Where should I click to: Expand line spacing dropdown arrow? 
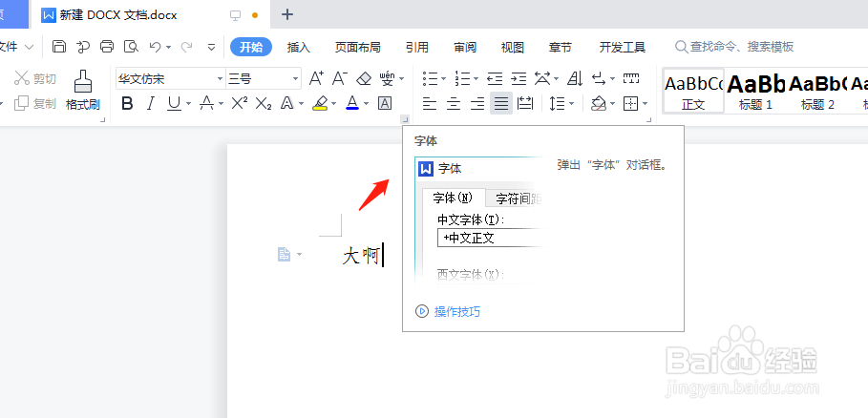[x=571, y=103]
